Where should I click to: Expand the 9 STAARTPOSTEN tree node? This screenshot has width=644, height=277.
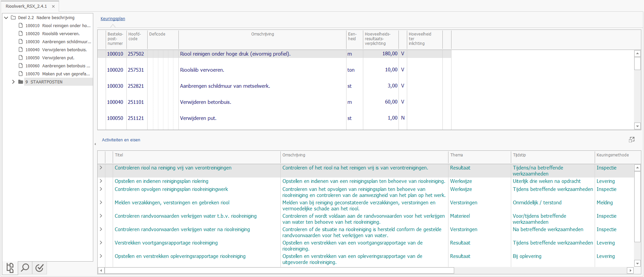[13, 82]
